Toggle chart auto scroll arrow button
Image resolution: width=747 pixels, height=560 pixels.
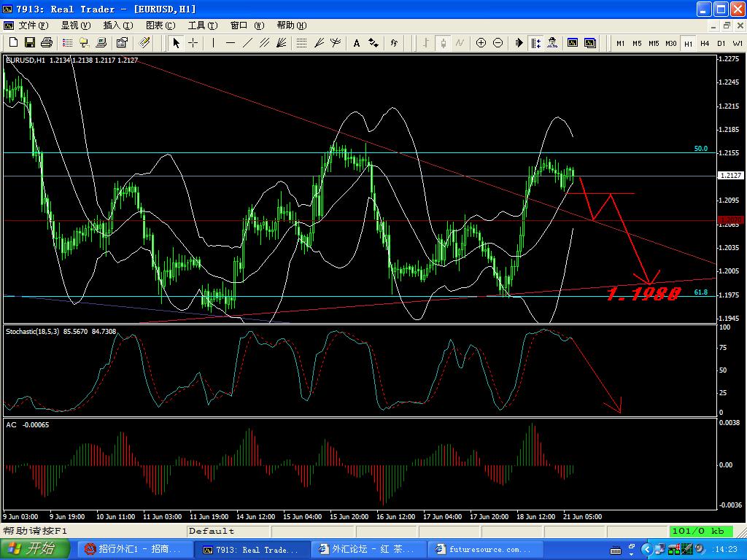[x=519, y=43]
